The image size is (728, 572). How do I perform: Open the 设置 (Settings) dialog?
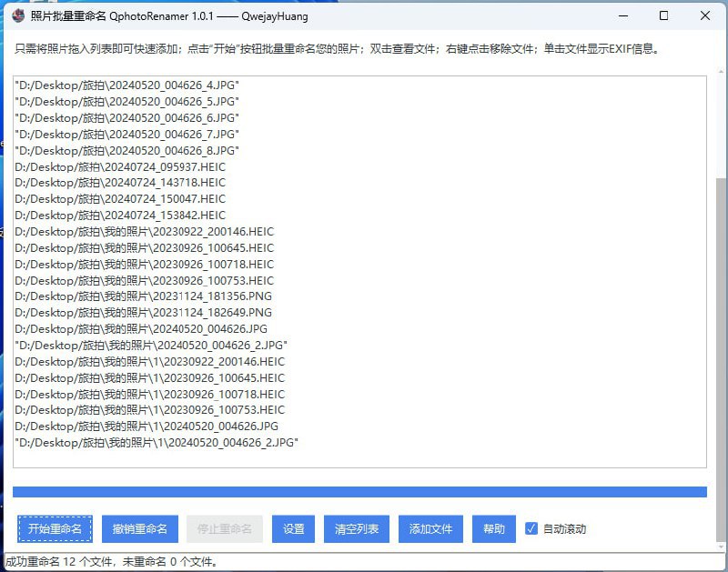point(293,528)
